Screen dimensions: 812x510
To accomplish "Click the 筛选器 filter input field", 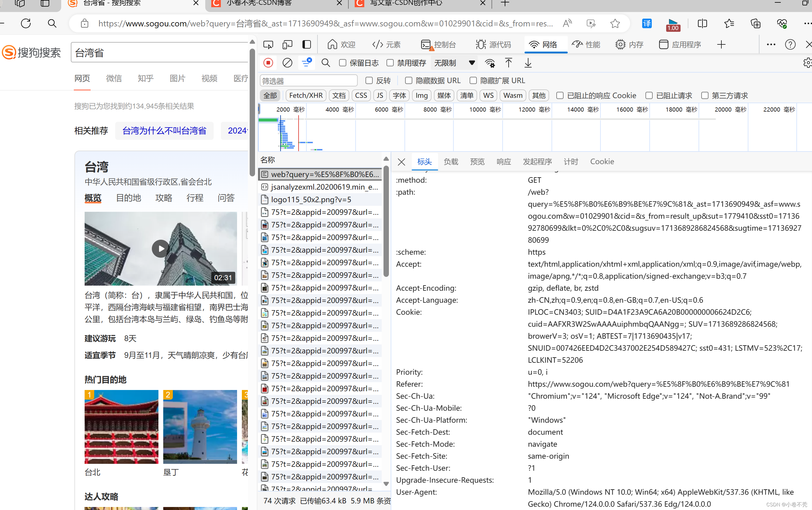I will [308, 81].
